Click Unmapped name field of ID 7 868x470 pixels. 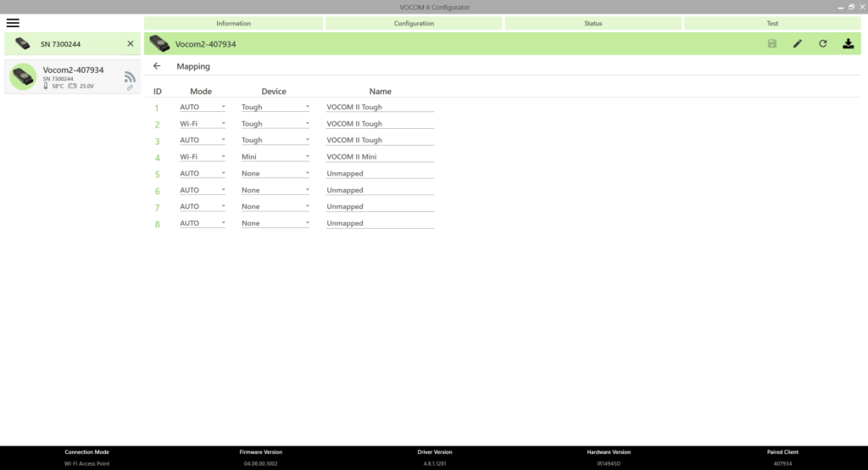[x=380, y=206]
